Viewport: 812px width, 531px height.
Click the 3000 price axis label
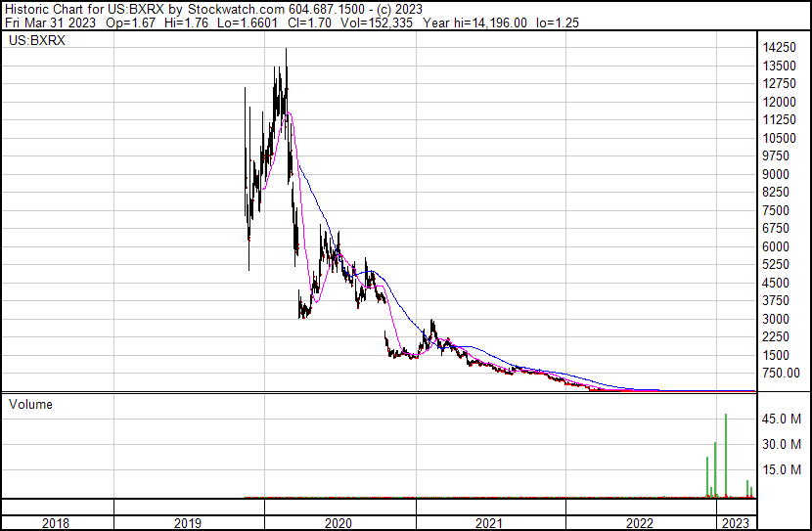tap(776, 319)
